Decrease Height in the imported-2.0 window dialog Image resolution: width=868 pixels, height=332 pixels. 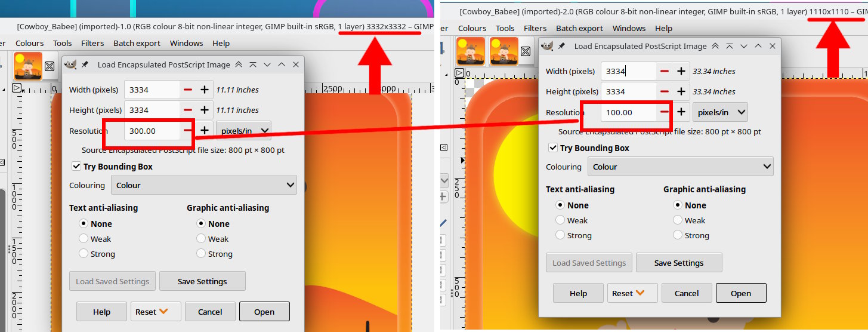pyautogui.click(x=665, y=91)
